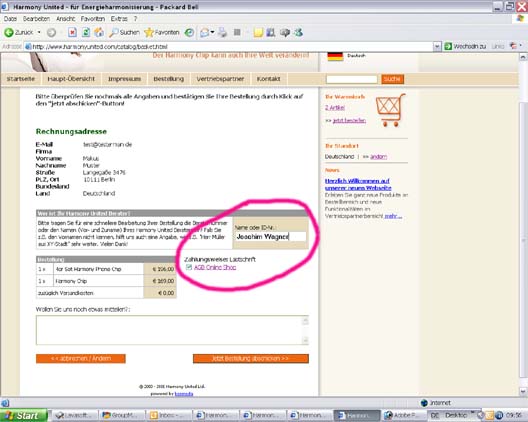Go back with the Zurück button
The image size is (528, 422).
[x=18, y=32]
